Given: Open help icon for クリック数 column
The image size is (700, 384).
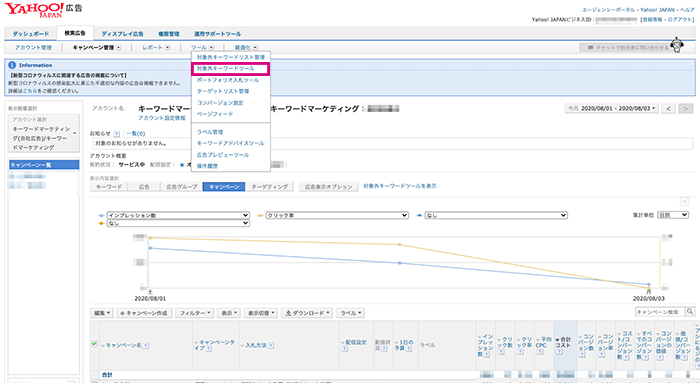Looking at the screenshot, I should click(501, 352).
